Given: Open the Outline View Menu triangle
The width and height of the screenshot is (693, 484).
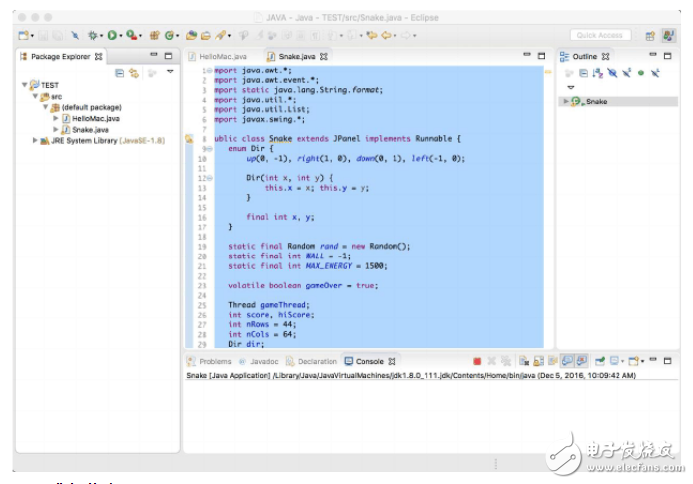Looking at the screenshot, I should tap(571, 88).
